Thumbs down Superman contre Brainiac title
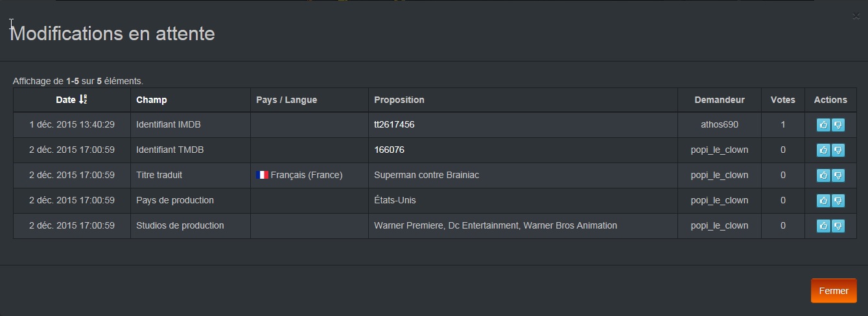 point(838,175)
